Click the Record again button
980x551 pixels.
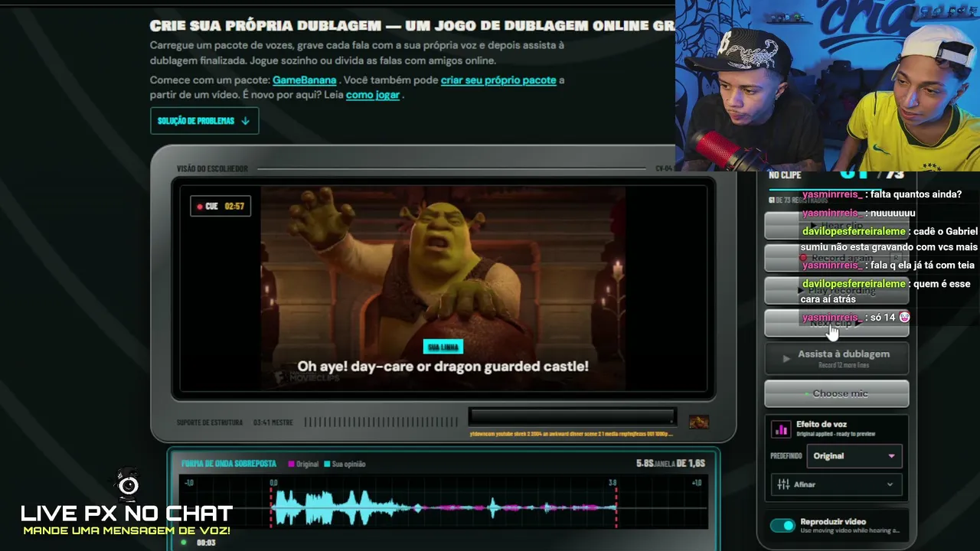pyautogui.click(x=837, y=258)
